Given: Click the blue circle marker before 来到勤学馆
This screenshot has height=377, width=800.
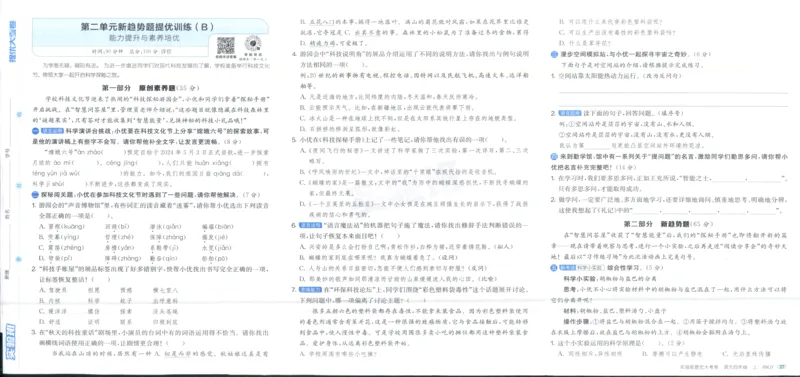Looking at the screenshot, I should (554, 156).
